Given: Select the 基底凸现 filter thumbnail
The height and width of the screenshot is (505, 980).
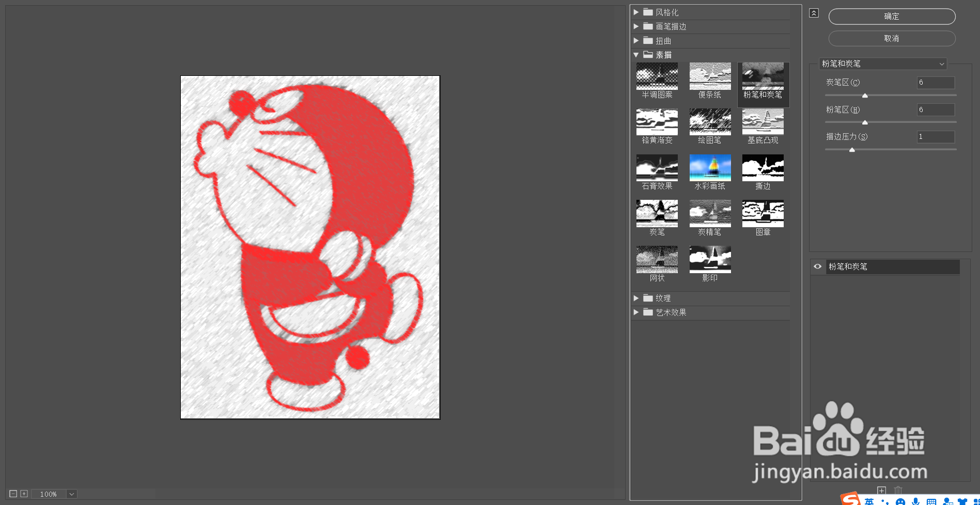Looking at the screenshot, I should (x=763, y=122).
